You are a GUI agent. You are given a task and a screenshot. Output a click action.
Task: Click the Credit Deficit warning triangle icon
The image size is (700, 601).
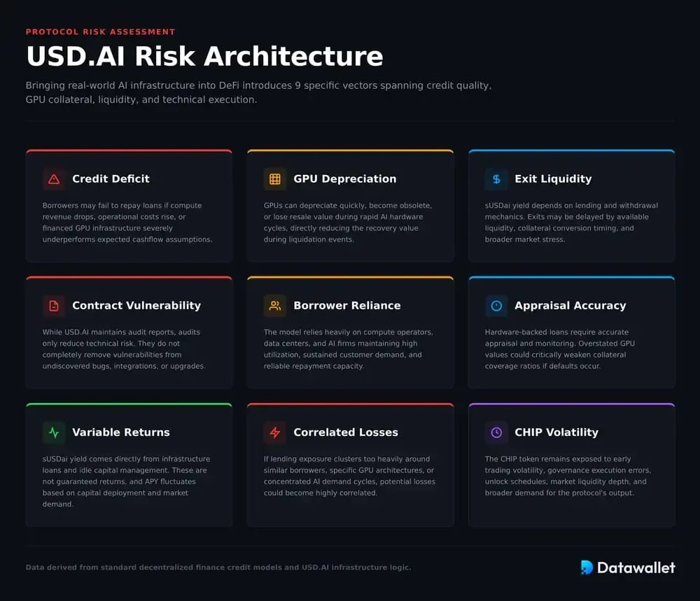(x=54, y=179)
